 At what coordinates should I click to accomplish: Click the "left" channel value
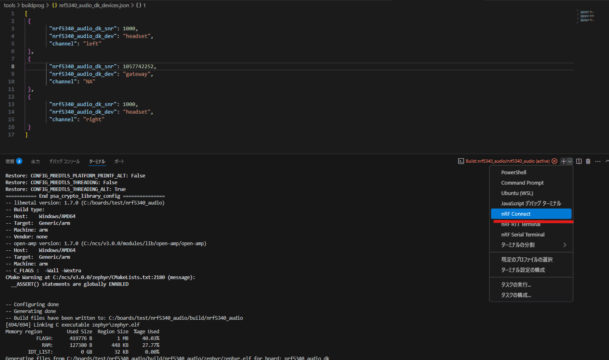[x=92, y=43]
